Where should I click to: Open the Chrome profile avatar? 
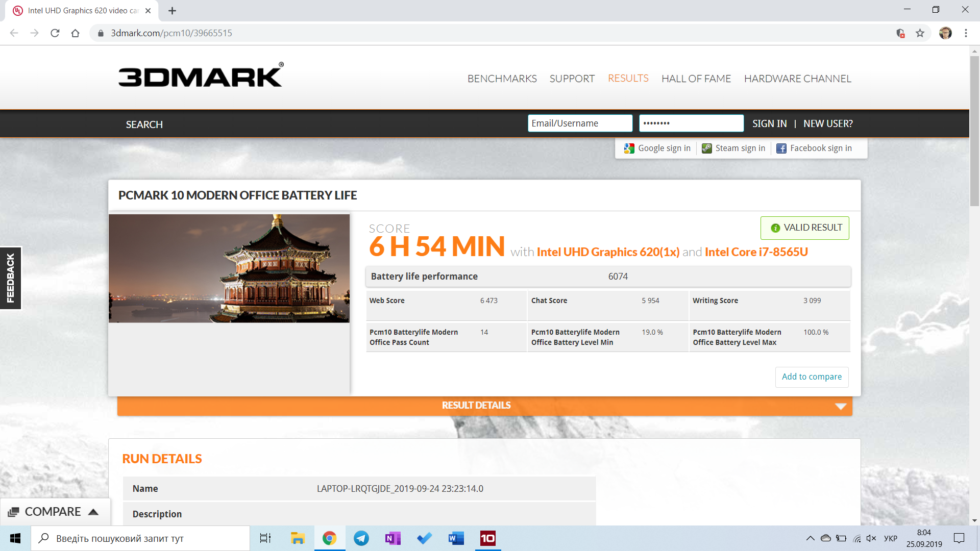click(945, 33)
